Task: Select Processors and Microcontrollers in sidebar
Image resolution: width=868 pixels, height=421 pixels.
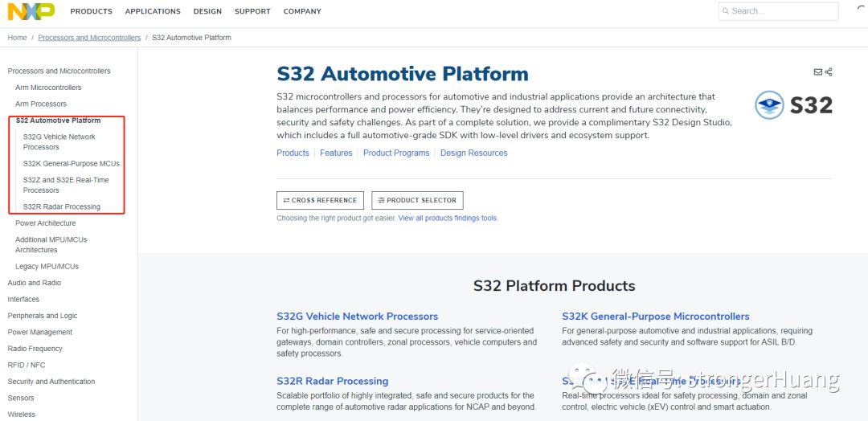Action: [x=59, y=71]
